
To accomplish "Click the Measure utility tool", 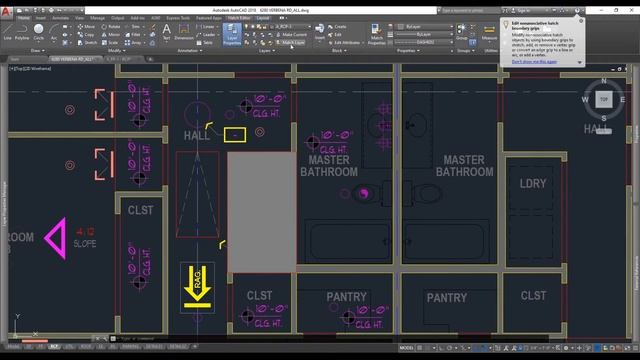I will 489,33.
